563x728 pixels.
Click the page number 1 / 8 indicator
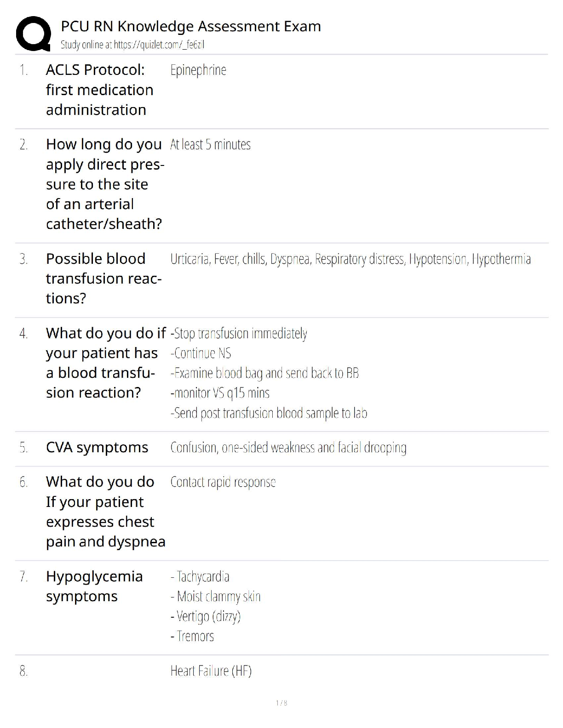tap(281, 703)
